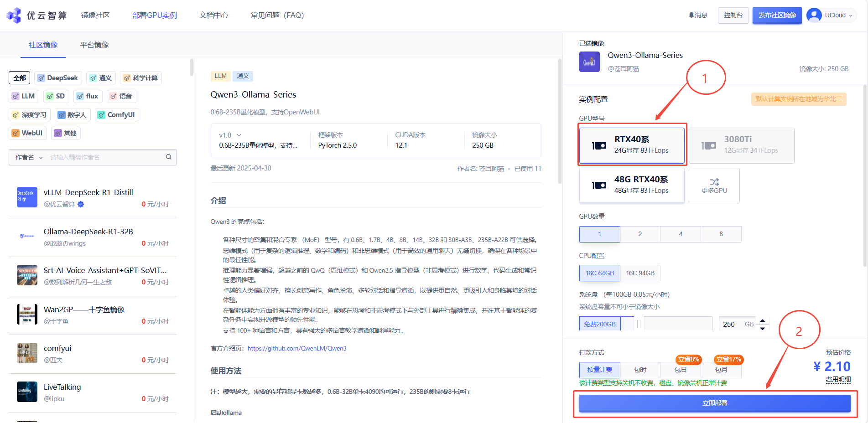This screenshot has width=868, height=423.
Task: Filter by the 深度学习 tag
Action: coord(30,115)
